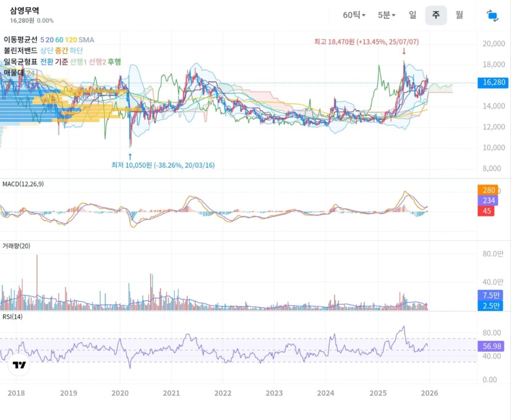
Task: Open the 60틱 tick interval dropdown
Action: pyautogui.click(x=354, y=15)
